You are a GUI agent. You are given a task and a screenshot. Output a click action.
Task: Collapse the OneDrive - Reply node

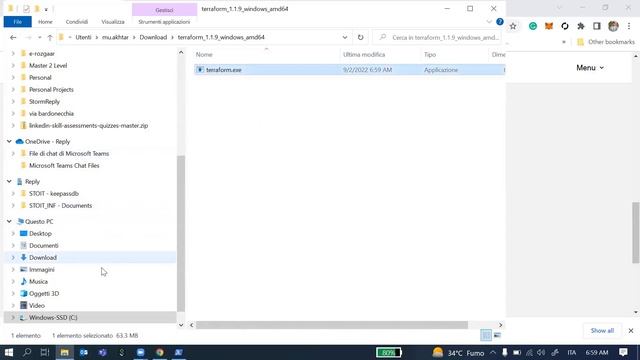coord(9,142)
